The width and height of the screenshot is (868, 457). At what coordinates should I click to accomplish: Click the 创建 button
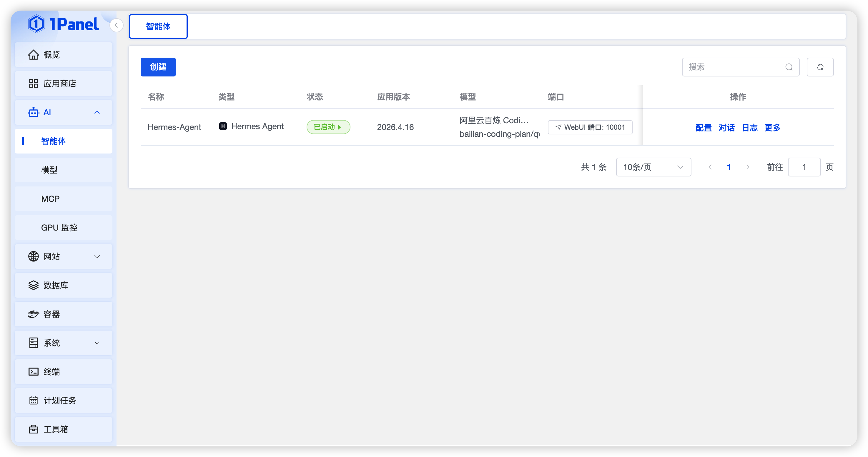tap(158, 67)
